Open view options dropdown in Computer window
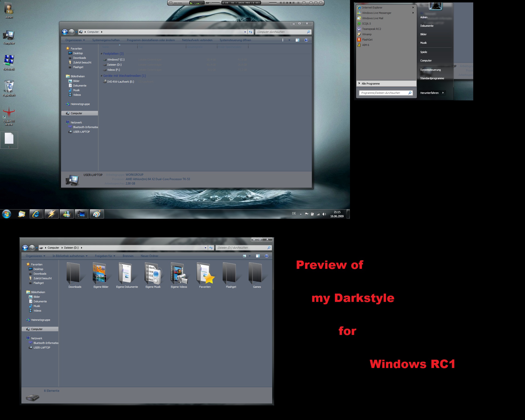The image size is (525, 420). click(x=289, y=40)
